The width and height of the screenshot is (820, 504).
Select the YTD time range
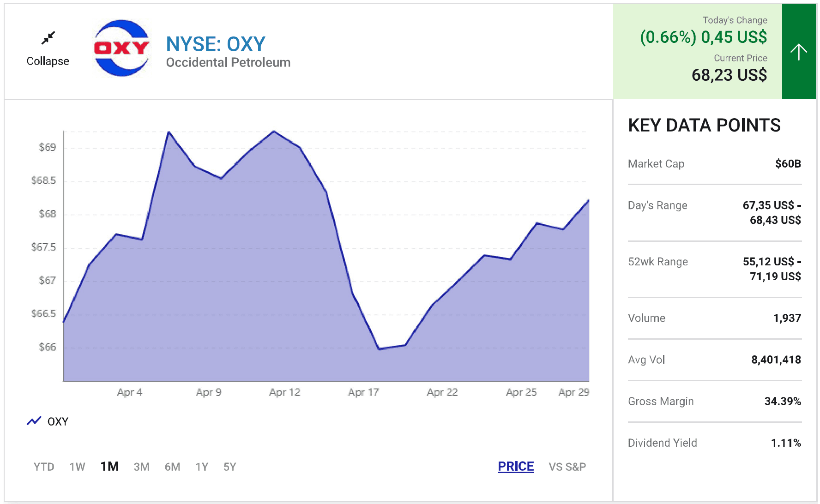(44, 467)
